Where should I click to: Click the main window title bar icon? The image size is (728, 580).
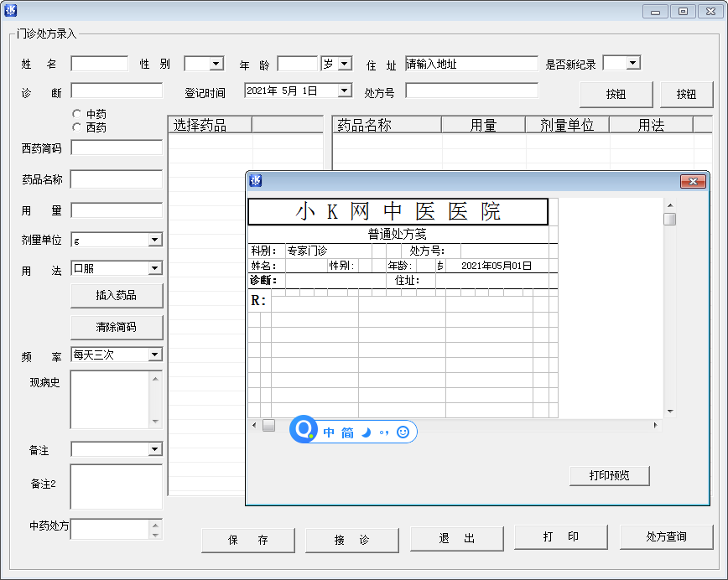point(11,11)
